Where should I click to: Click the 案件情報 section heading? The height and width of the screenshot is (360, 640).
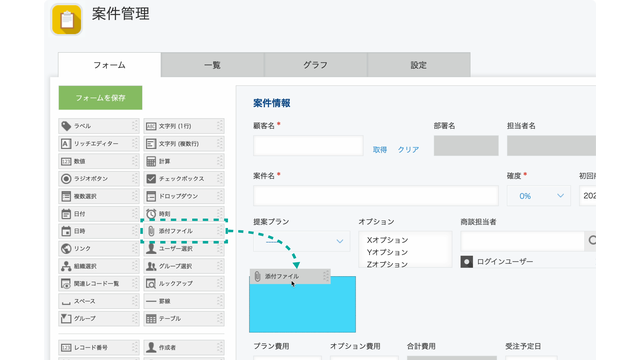(272, 103)
